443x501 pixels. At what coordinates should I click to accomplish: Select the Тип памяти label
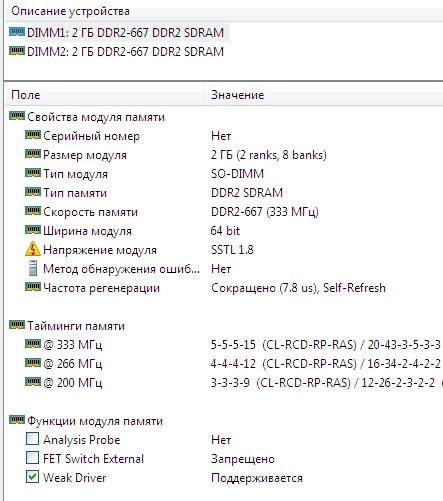(75, 193)
